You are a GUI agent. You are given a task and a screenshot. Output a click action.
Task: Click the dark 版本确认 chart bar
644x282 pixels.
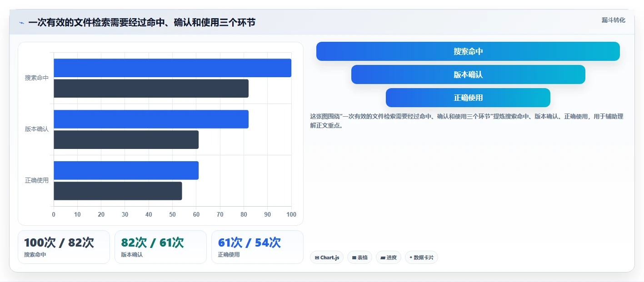[126, 140]
